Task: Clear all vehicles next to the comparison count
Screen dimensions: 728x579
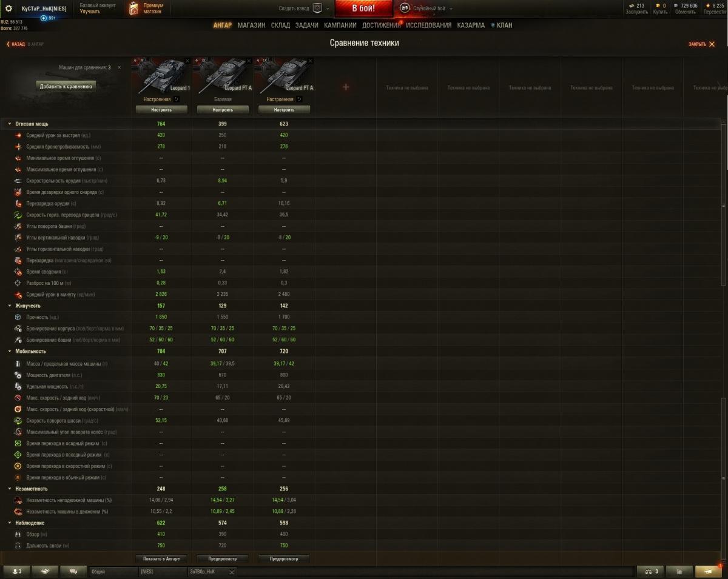Action: [119, 67]
